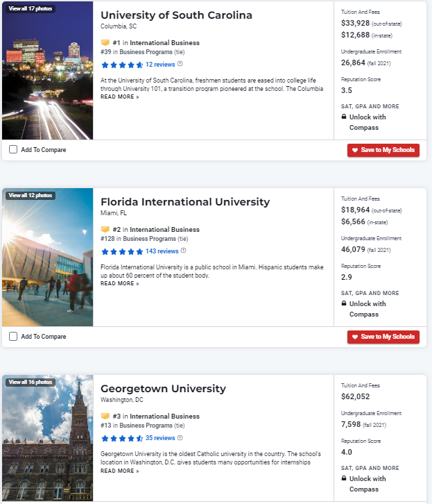This screenshot has height=504, width=432.
Task: Select the 7,598 undergraduate enrollment figure
Action: click(x=351, y=424)
